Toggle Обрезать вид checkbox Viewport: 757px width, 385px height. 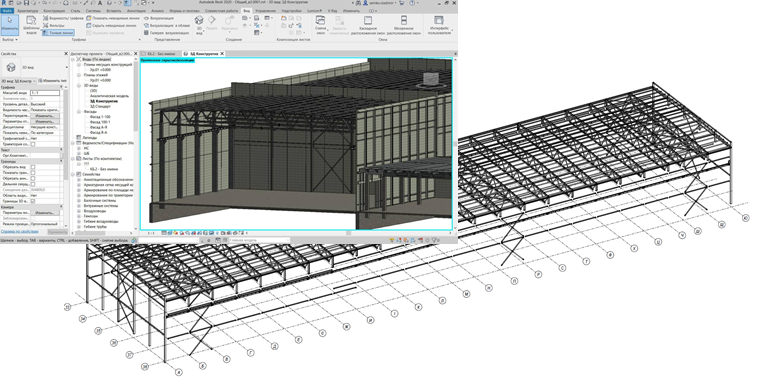click(33, 167)
